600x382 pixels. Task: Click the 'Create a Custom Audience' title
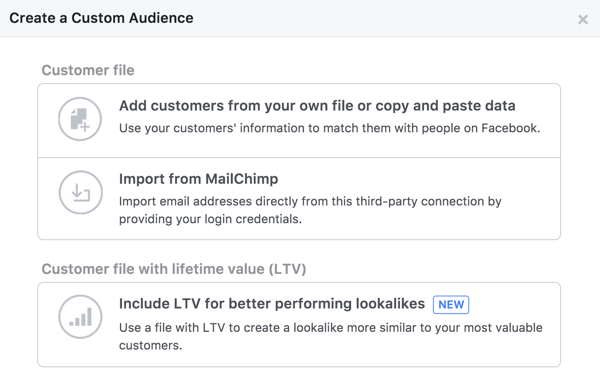[x=101, y=18]
